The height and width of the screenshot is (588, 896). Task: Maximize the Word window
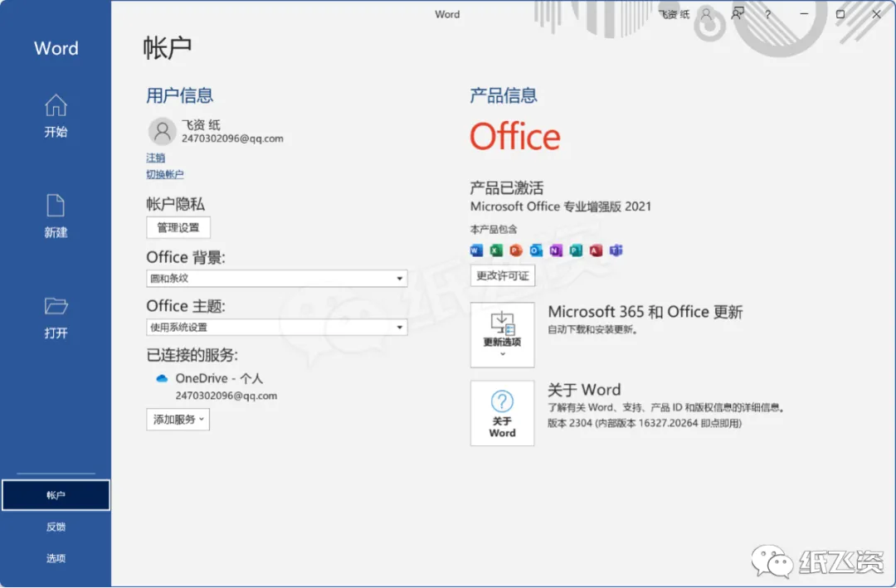click(x=840, y=14)
